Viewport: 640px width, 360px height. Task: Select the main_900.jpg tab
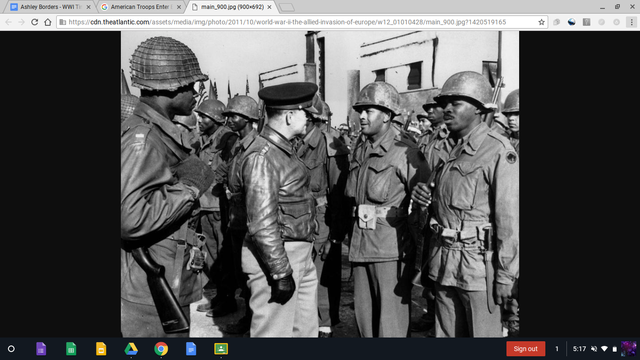232,7
